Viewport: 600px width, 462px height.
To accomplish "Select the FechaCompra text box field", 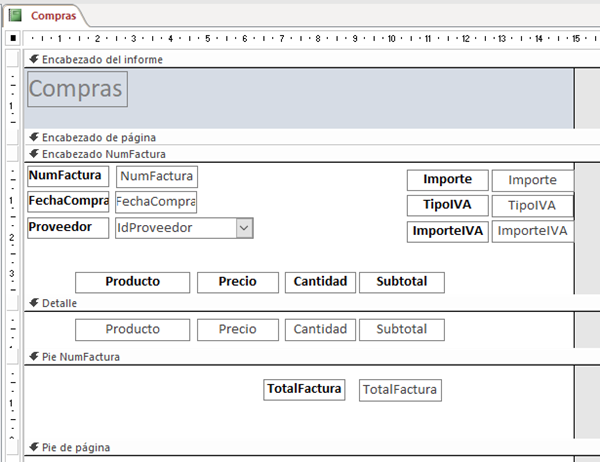I will click(156, 202).
